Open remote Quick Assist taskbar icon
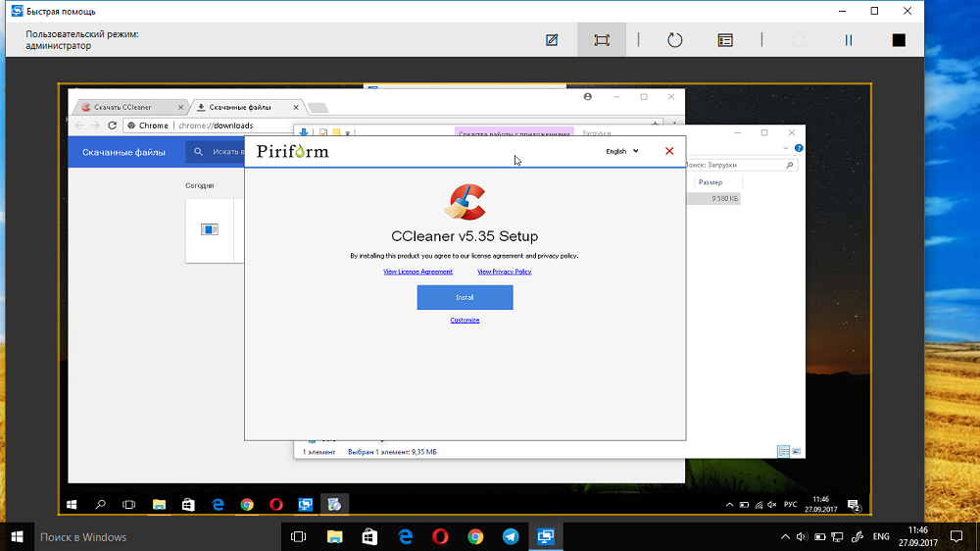Screen dimensions: 980x551 click(x=305, y=505)
